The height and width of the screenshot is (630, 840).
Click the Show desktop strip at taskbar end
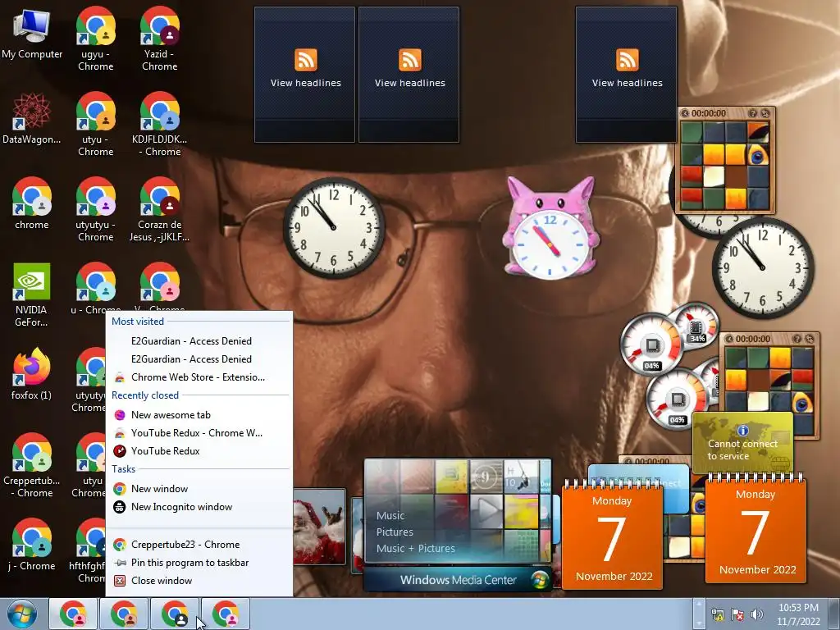pyautogui.click(x=833, y=614)
